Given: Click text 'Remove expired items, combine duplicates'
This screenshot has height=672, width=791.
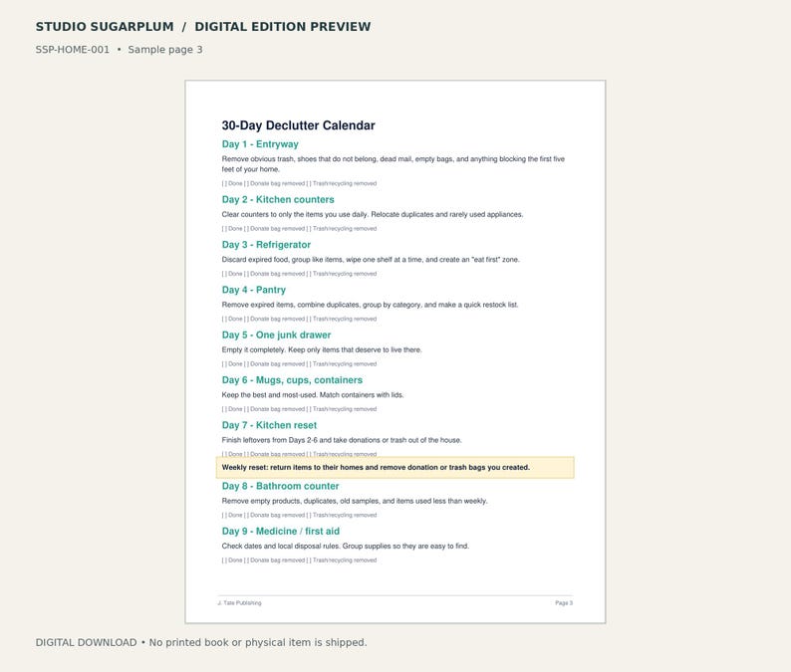Looking at the screenshot, I should point(291,305).
